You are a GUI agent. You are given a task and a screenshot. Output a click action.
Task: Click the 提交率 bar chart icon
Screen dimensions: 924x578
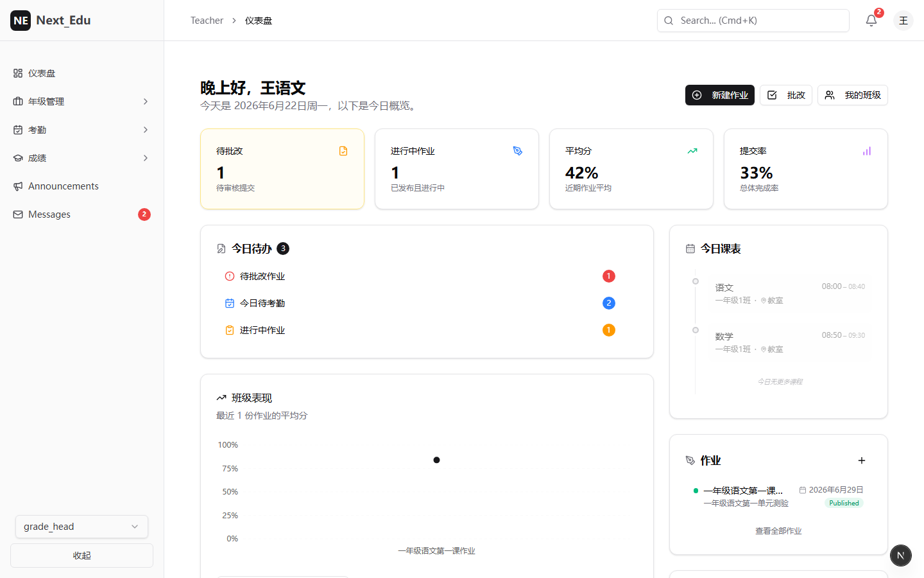[x=867, y=151]
